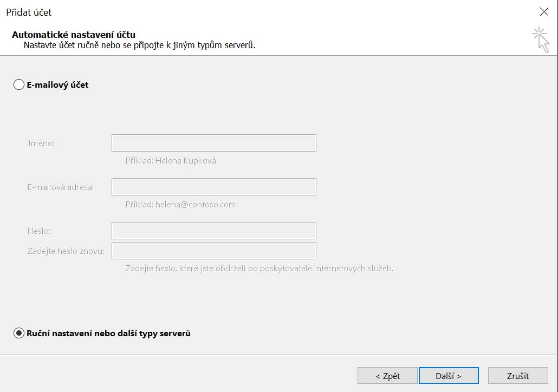The height and width of the screenshot is (392, 558).
Task: Cancel setup with the Zrušit button
Action: tap(517, 376)
